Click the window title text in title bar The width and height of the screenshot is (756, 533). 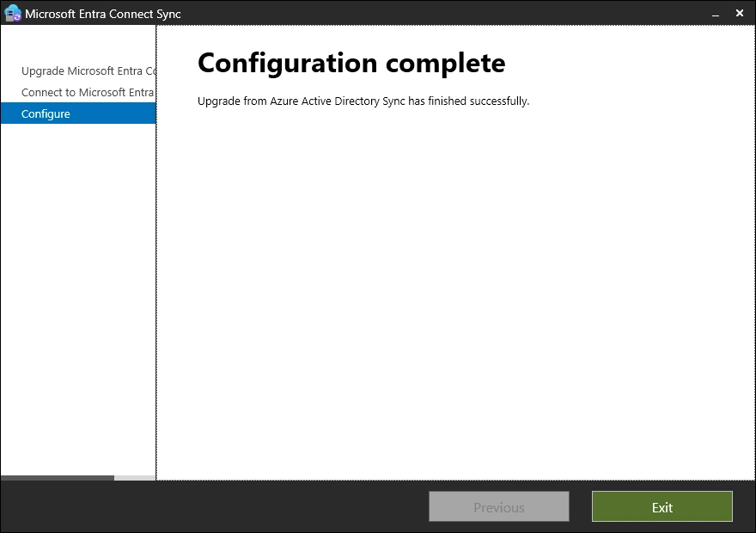(103, 14)
